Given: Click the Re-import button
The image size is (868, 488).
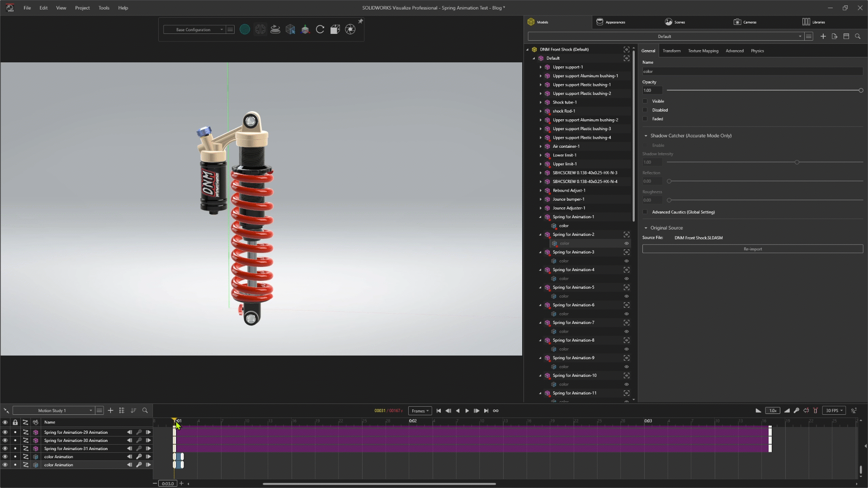Looking at the screenshot, I should [753, 249].
